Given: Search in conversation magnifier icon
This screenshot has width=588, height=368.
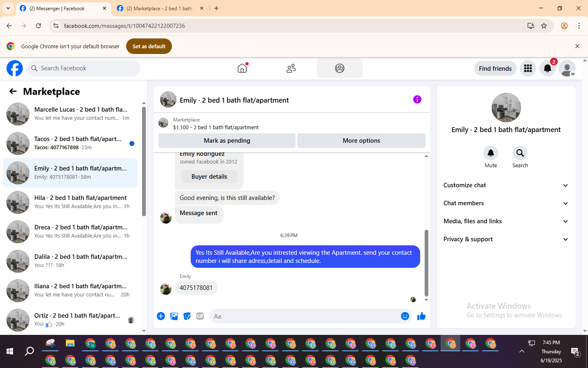Looking at the screenshot, I should click(520, 153).
